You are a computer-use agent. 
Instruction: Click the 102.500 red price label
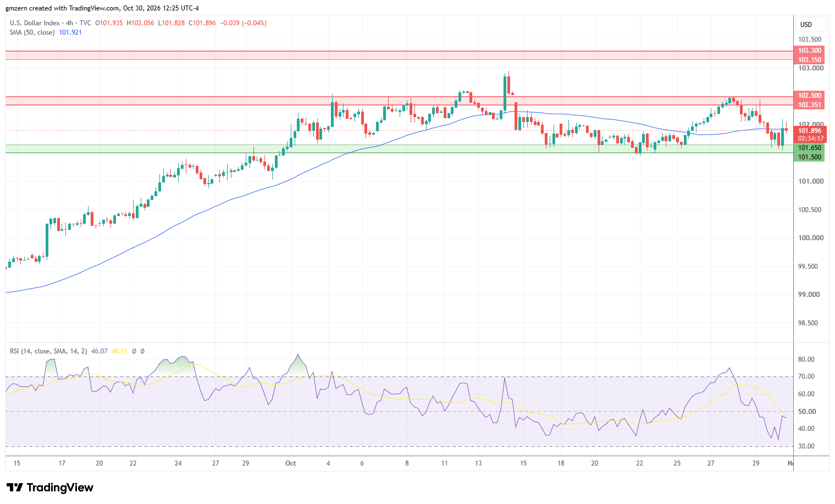pyautogui.click(x=810, y=96)
